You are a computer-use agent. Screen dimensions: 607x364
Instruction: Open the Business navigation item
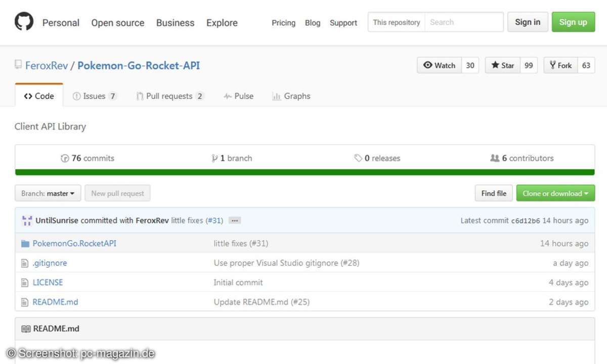[175, 23]
